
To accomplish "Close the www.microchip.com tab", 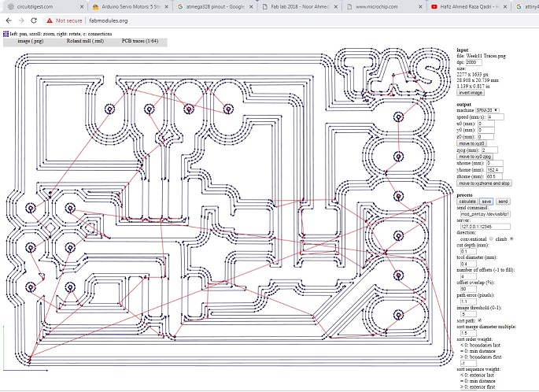I will 421,7.
